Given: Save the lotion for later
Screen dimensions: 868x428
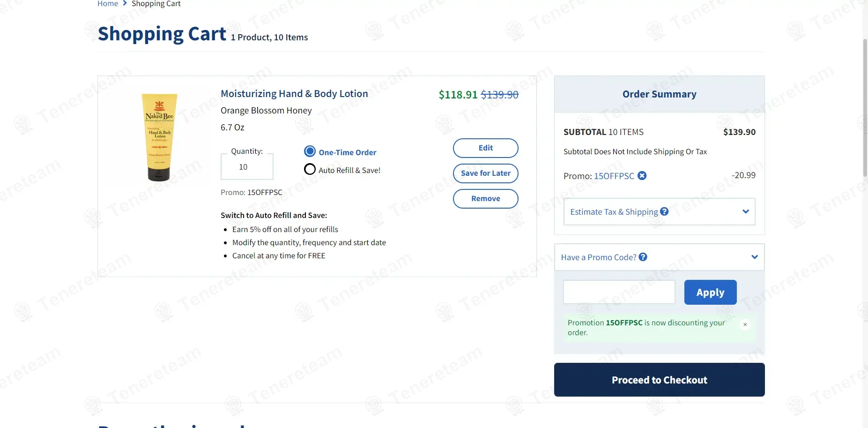Looking at the screenshot, I should pyautogui.click(x=485, y=173).
